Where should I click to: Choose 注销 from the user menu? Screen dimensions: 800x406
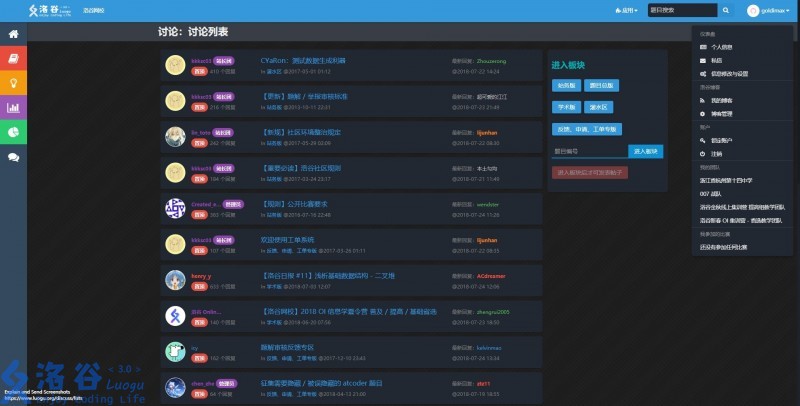[x=716, y=153]
